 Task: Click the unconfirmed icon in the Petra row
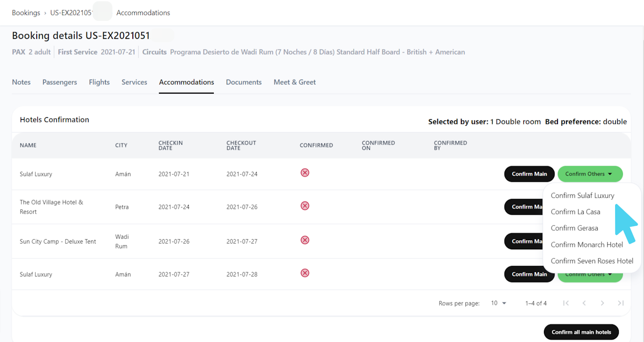[x=304, y=206]
